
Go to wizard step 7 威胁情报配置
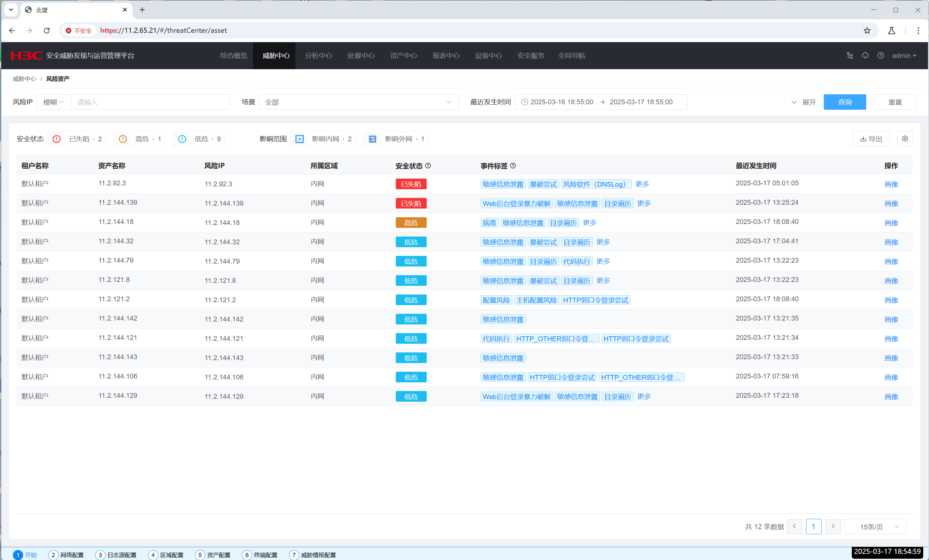click(x=312, y=555)
